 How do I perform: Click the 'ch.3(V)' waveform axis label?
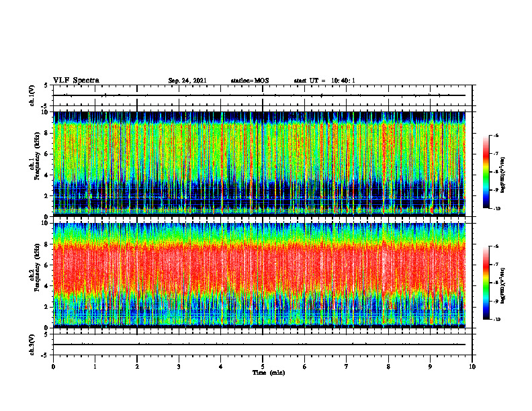point(32,345)
